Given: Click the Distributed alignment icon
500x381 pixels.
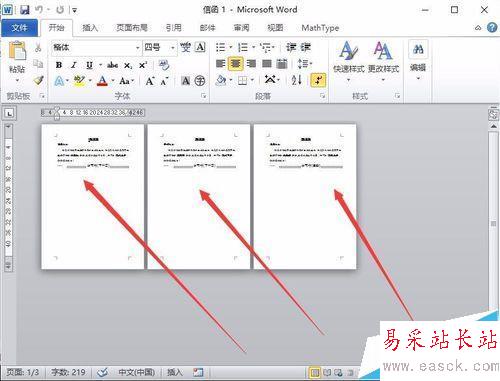Looking at the screenshot, I should coord(282,63).
